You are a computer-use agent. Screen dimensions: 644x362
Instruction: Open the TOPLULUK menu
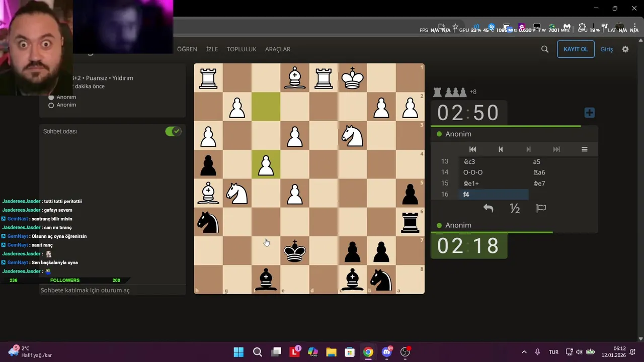(x=242, y=49)
